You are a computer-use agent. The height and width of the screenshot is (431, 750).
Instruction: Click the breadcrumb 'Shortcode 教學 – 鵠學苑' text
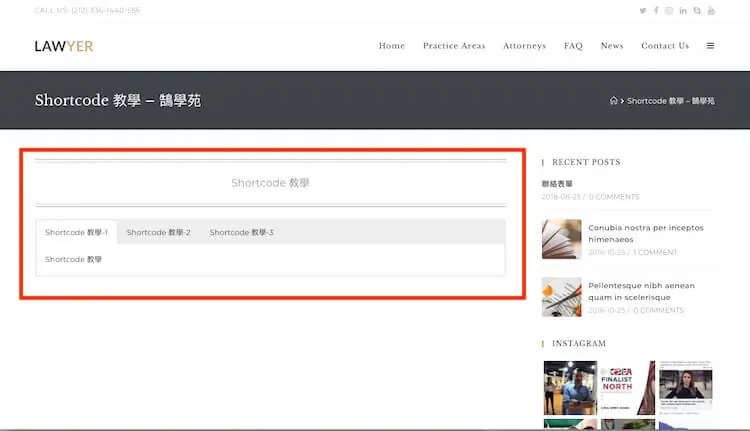671,101
